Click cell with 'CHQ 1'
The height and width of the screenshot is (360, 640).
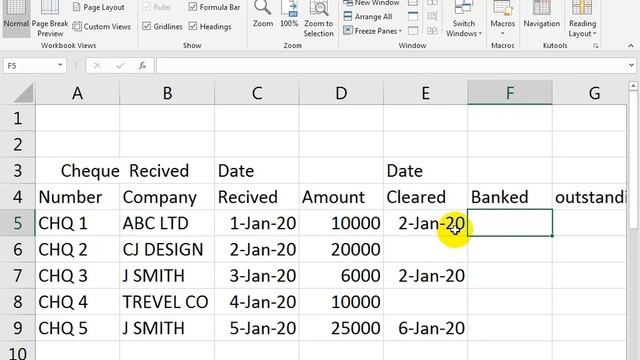78,223
